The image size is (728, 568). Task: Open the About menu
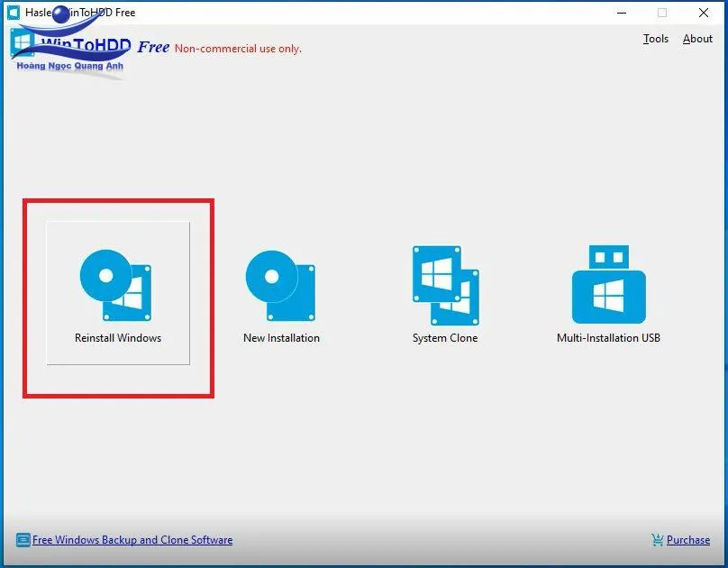pyautogui.click(x=697, y=39)
